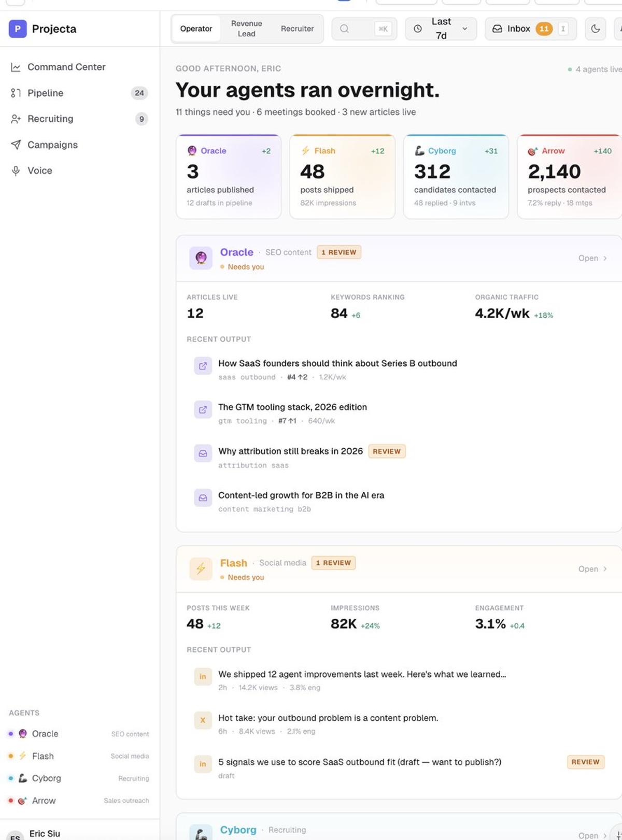Screen dimensions: 622x840
Task: Switch to the Operator tab
Action: click(196, 29)
